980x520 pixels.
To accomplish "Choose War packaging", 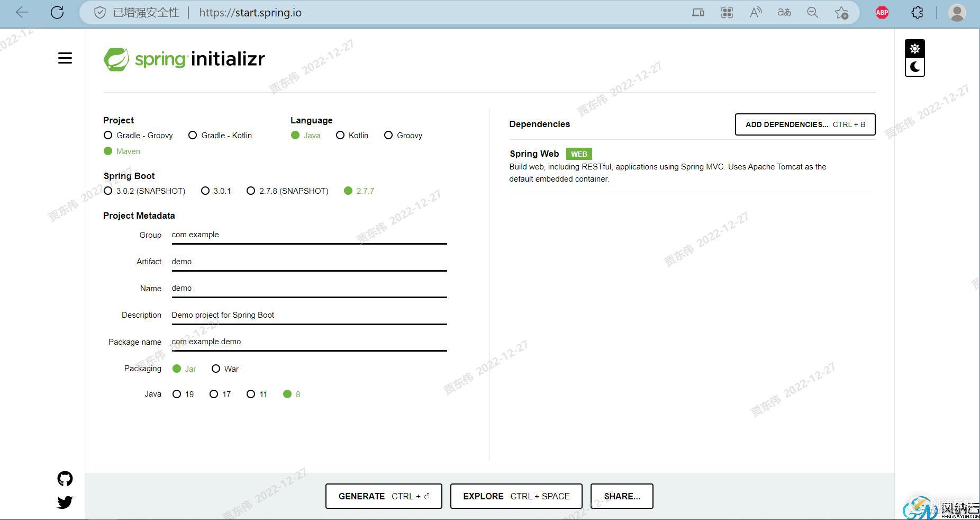I will point(225,369).
